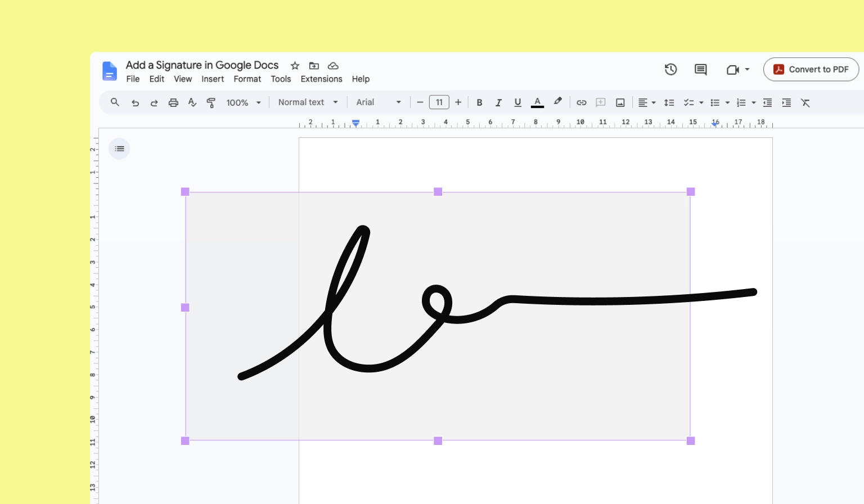Click the decrease indent icon
Image resolution: width=864 pixels, height=504 pixels.
(x=767, y=102)
